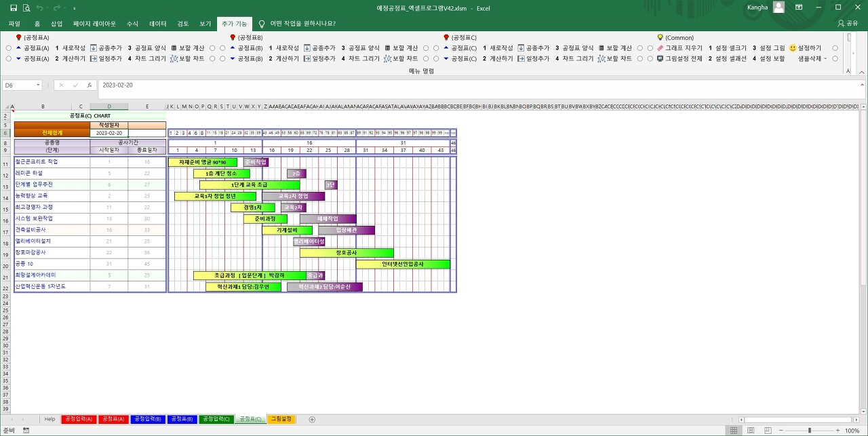Switch to the 공정표(B) sheet tab
This screenshot has height=436, width=868.
tap(182, 420)
